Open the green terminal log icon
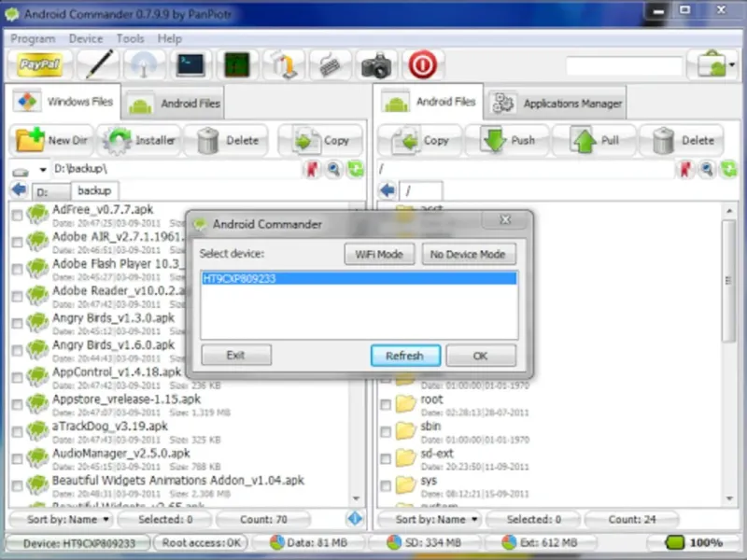 (237, 64)
